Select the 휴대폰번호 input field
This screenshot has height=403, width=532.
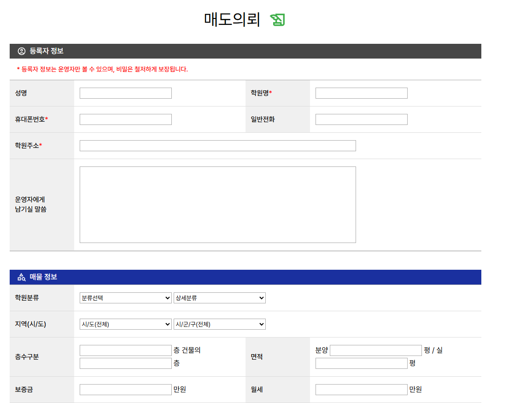coord(125,119)
